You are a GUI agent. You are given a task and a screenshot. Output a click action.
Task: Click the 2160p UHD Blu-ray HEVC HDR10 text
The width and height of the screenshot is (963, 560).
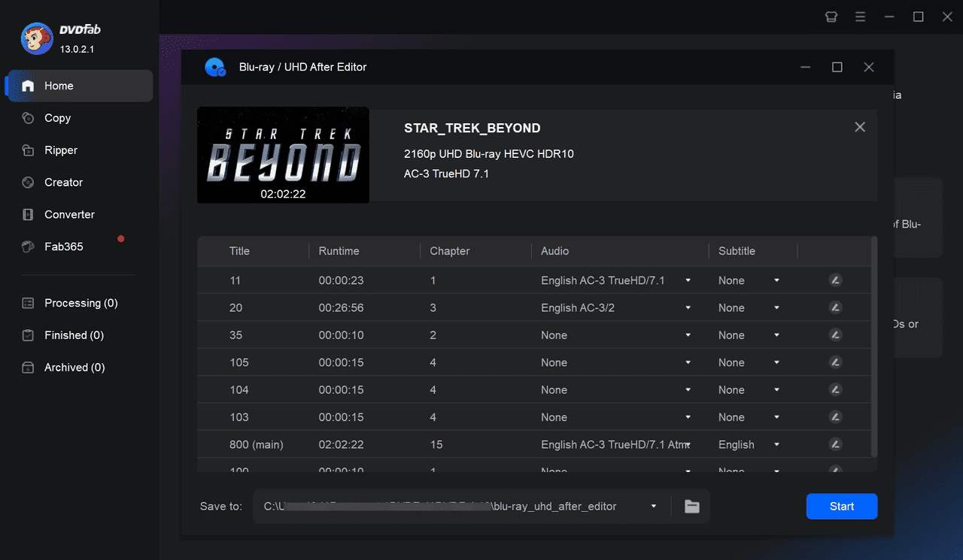(x=489, y=154)
